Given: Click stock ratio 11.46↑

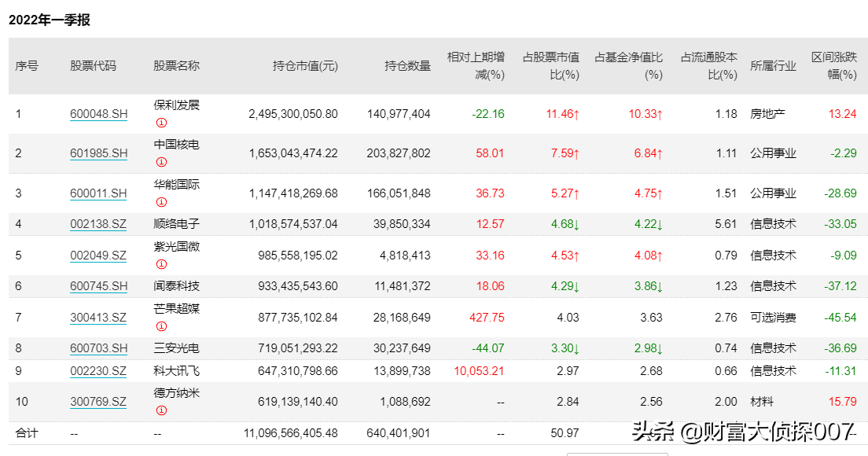Looking at the screenshot, I should 563,114.
